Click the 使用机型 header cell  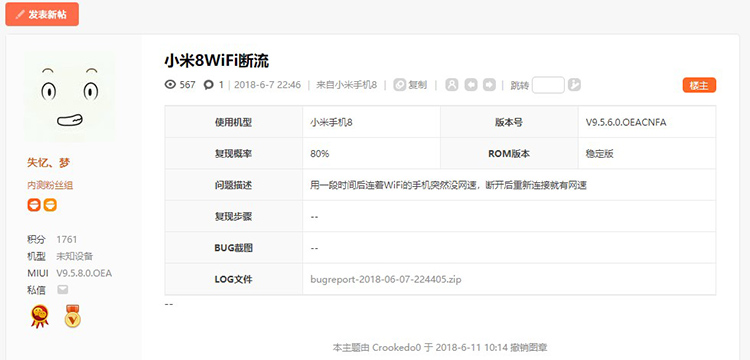click(233, 122)
